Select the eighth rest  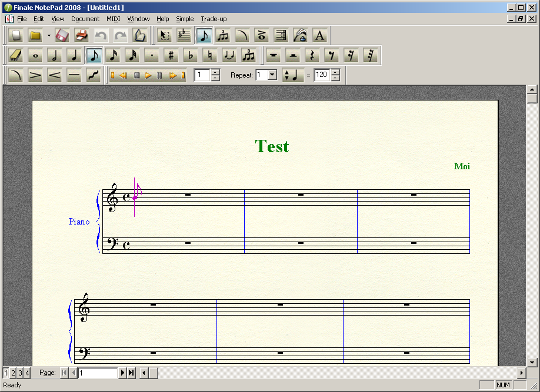(332, 55)
